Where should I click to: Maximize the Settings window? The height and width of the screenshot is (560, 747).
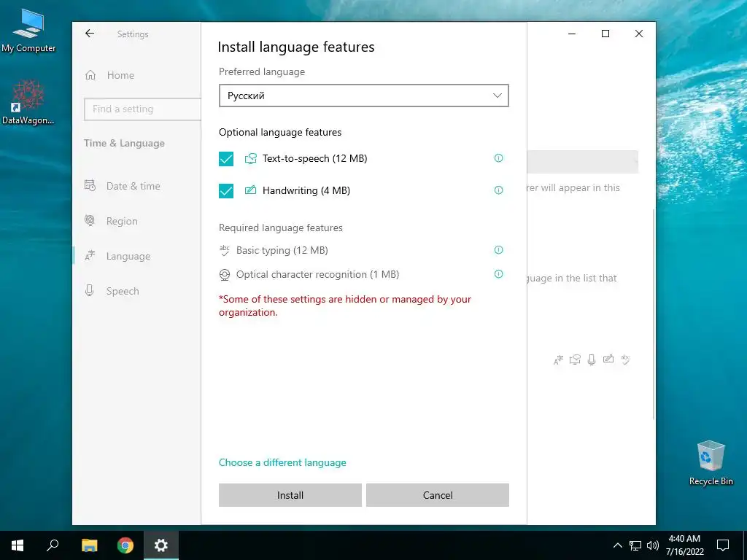pyautogui.click(x=605, y=34)
